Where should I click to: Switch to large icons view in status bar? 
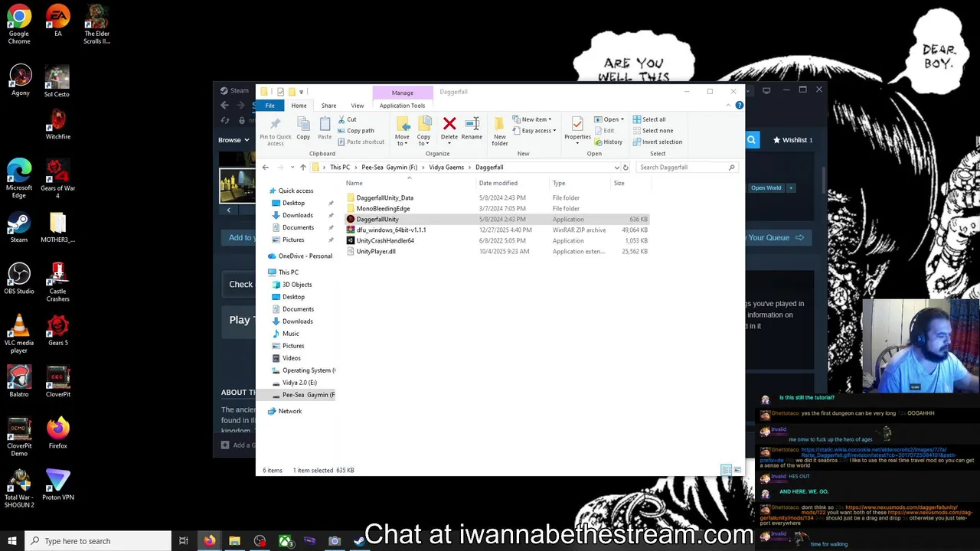tap(737, 470)
